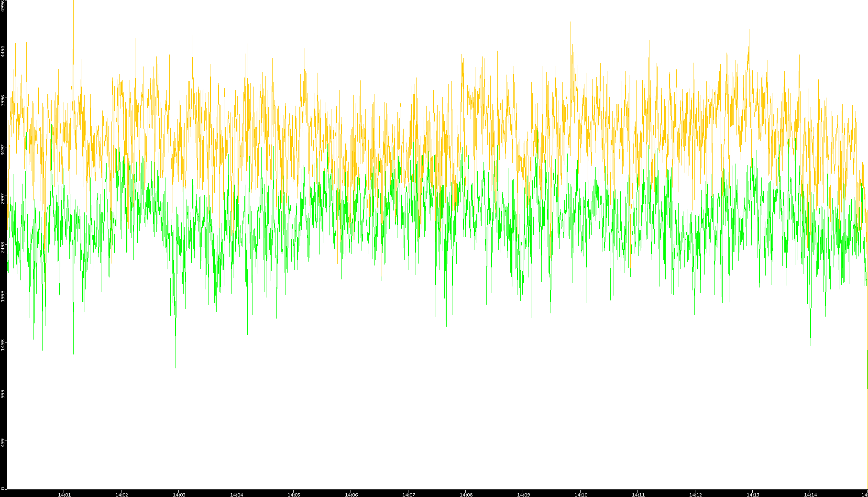Image resolution: width=868 pixels, height=497 pixels.
Task: Click the 14:03 time axis label
Action: click(x=179, y=495)
